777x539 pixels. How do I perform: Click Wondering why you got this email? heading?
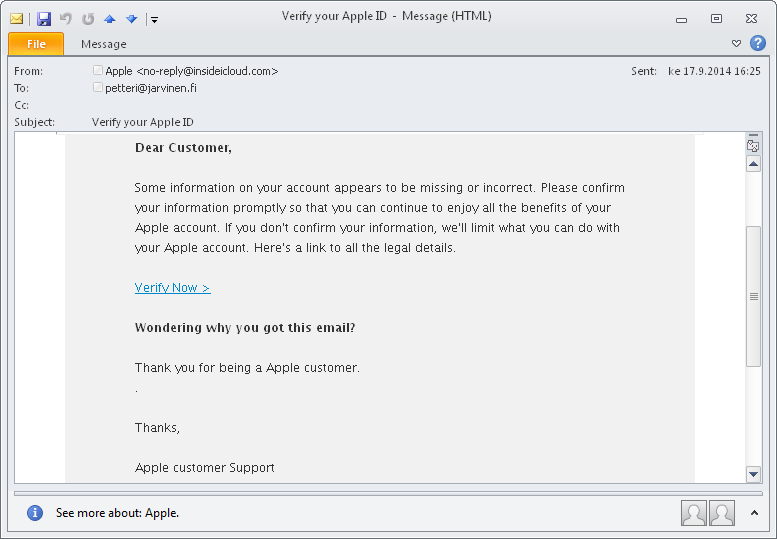[x=245, y=327]
